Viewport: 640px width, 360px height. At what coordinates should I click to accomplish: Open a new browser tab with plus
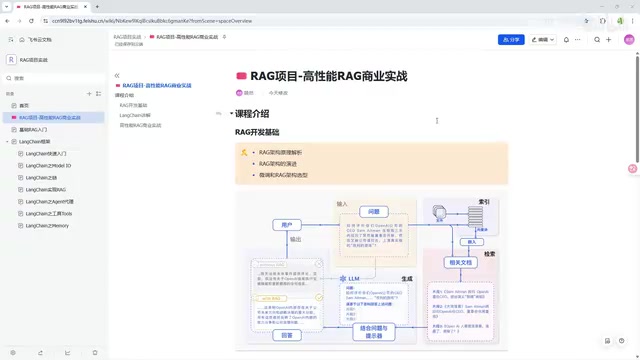97,7
